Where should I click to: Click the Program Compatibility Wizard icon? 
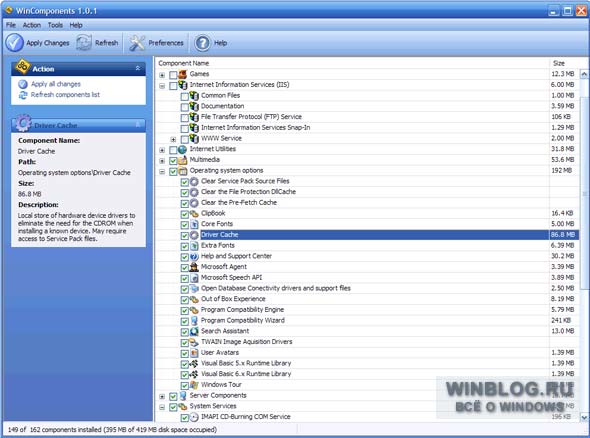(194, 321)
